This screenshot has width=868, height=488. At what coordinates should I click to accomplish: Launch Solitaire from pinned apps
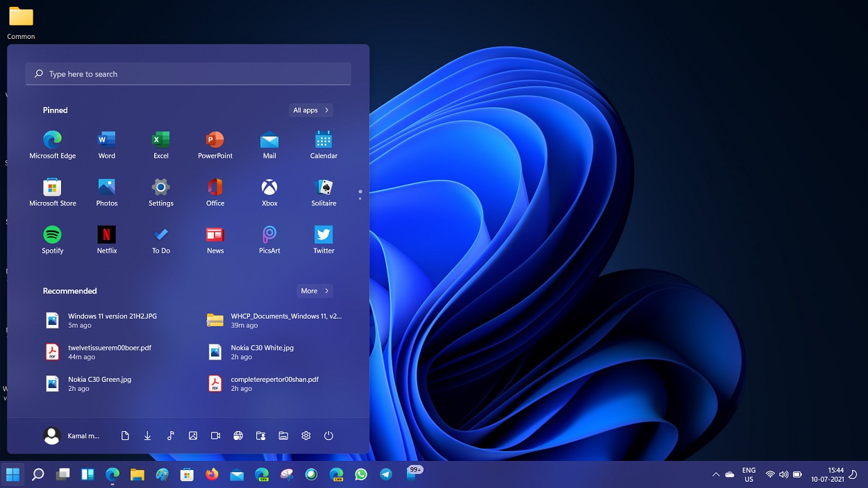pyautogui.click(x=323, y=187)
